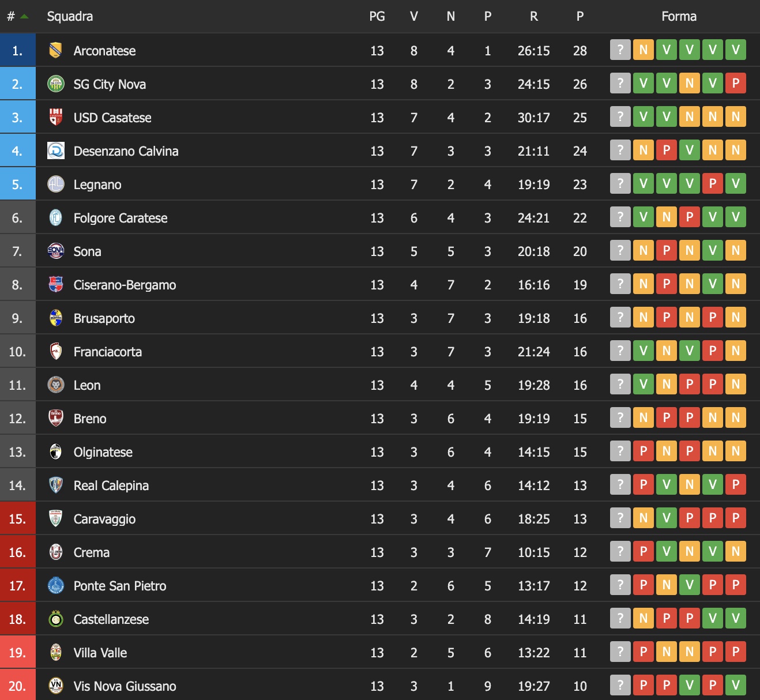Open the Folgore Caratese team link
This screenshot has width=760, height=700.
(121, 218)
